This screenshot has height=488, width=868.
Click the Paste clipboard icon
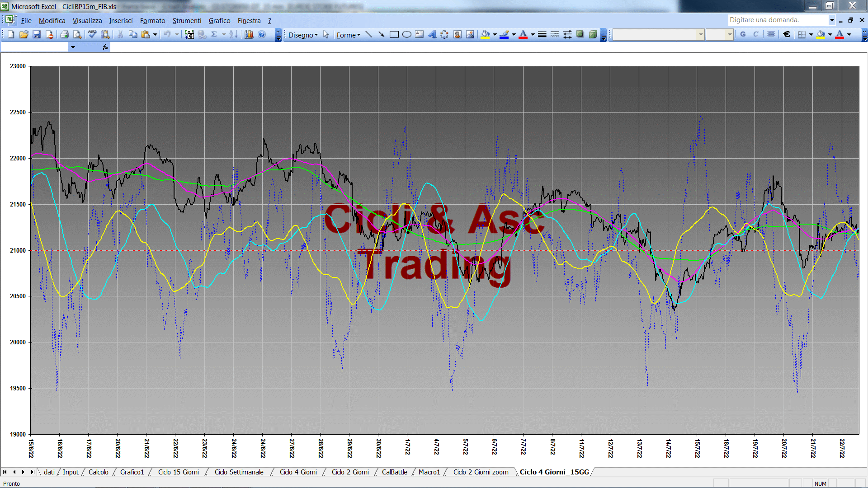(146, 34)
